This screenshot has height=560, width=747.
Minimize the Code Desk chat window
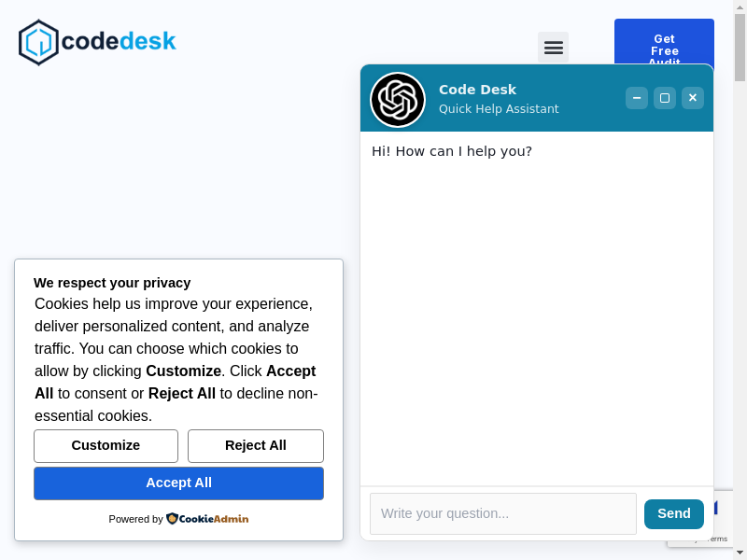point(637,98)
